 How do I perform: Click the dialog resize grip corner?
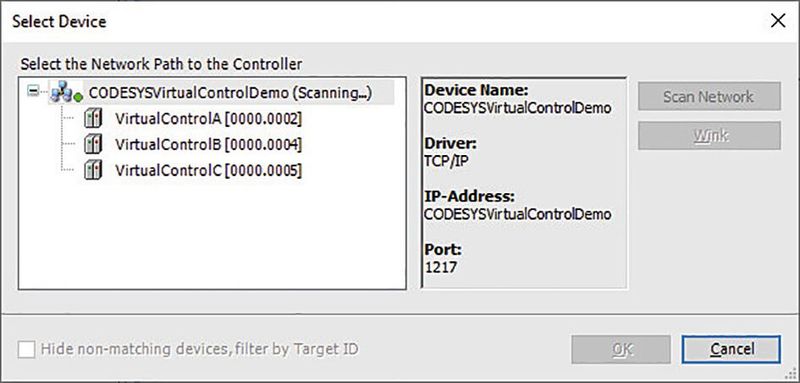pyautogui.click(x=791, y=374)
